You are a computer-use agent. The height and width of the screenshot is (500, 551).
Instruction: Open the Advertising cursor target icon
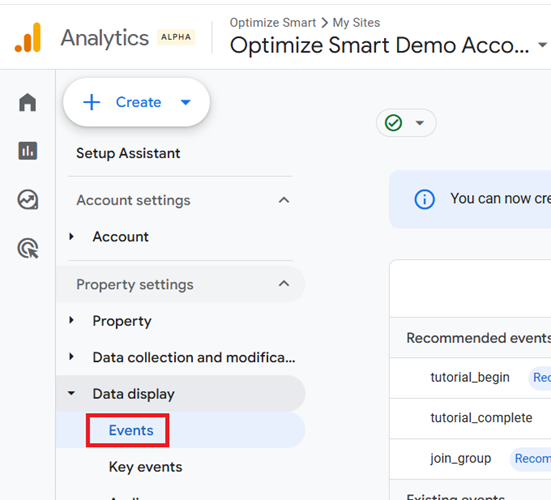[28, 248]
